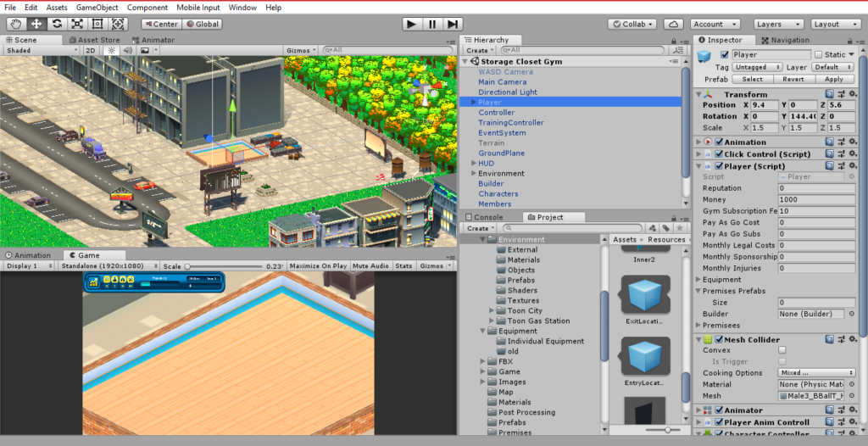The image size is (868, 446).
Task: Click the Step frame button
Action: 453,24
